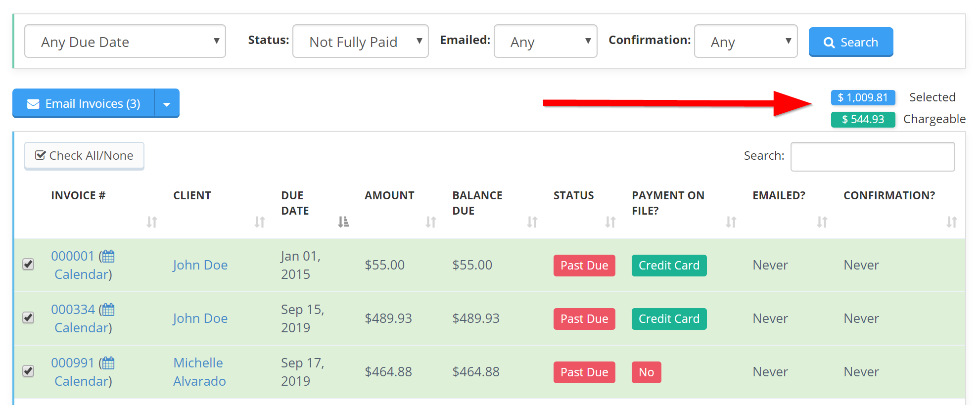This screenshot has height=405, width=980.
Task: Click the $ 544.93 Chargeable badge
Action: pyautogui.click(x=863, y=119)
